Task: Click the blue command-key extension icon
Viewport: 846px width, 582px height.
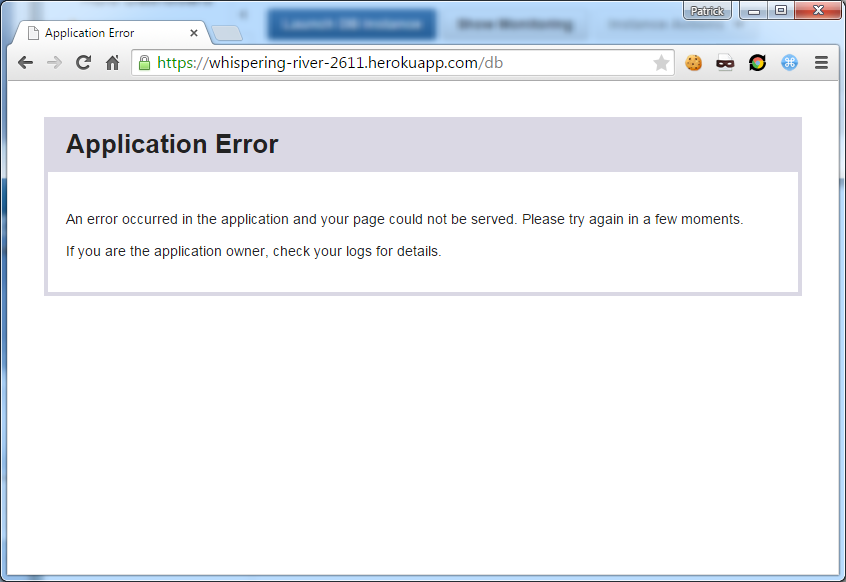Action: (789, 63)
